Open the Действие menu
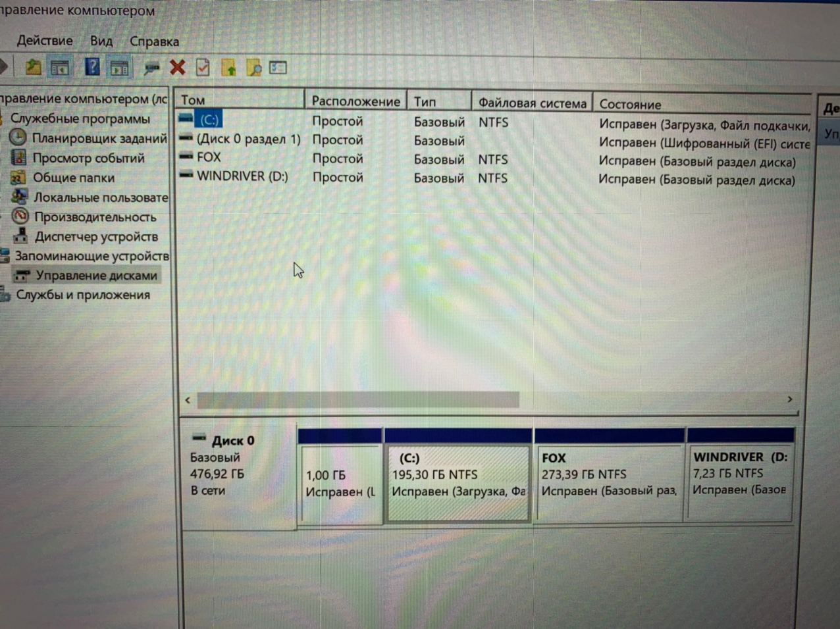The width and height of the screenshot is (840, 629). [x=45, y=40]
